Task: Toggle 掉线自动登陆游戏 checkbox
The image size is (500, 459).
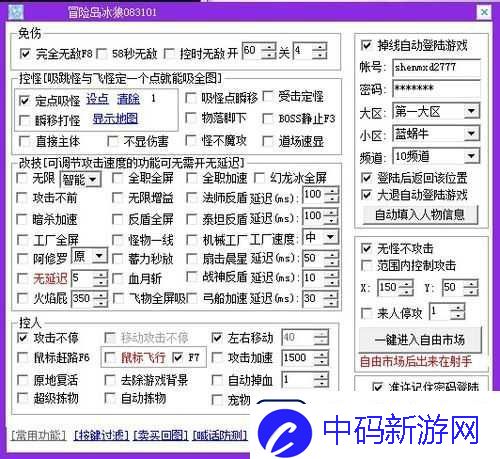Action: pyautogui.click(x=366, y=45)
